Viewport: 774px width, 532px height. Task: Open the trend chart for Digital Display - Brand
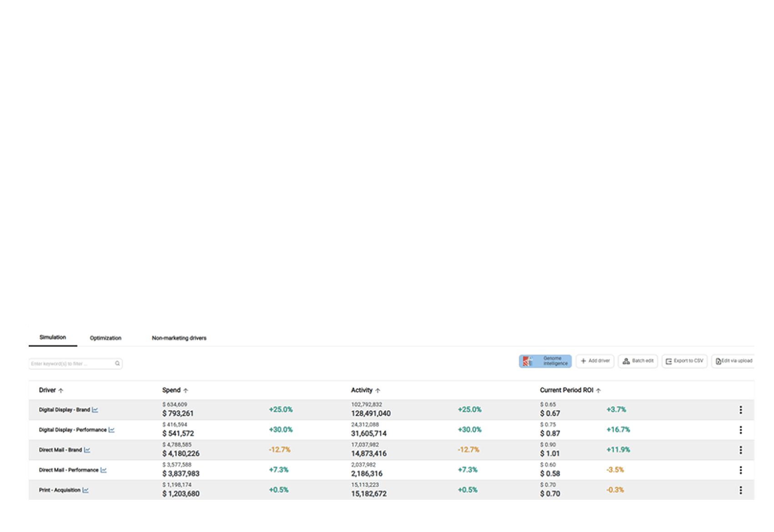(x=95, y=409)
